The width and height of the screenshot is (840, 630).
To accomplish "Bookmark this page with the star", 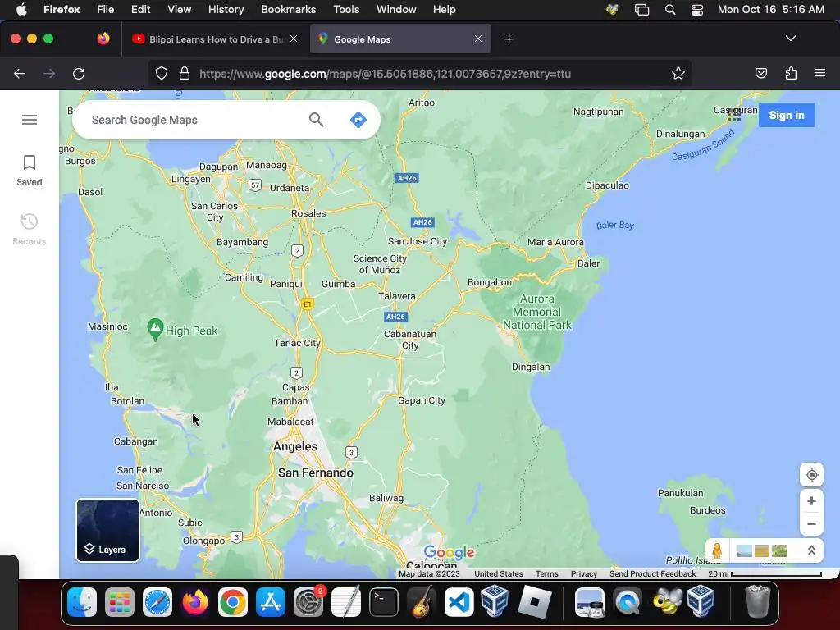I will [x=678, y=73].
